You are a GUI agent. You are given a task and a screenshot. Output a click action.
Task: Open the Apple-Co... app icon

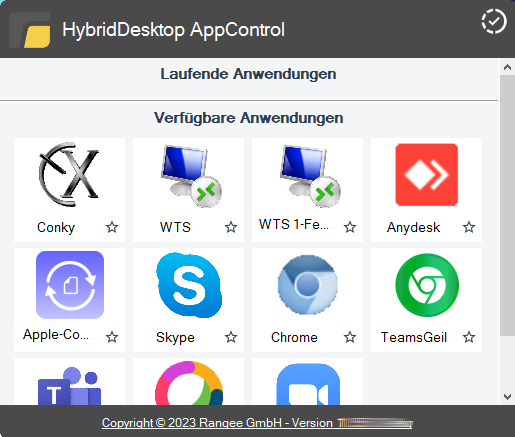[70, 285]
